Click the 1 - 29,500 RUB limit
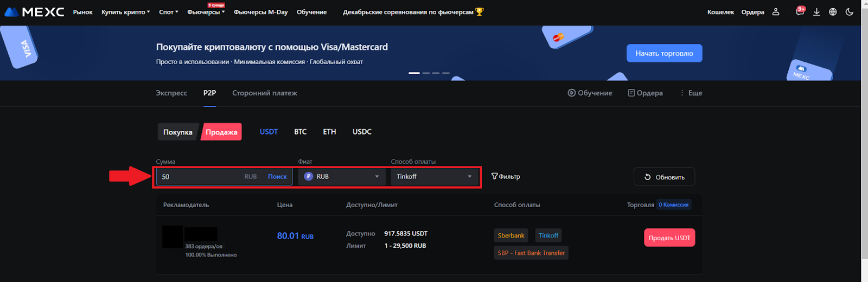868x282 pixels. coord(405,246)
